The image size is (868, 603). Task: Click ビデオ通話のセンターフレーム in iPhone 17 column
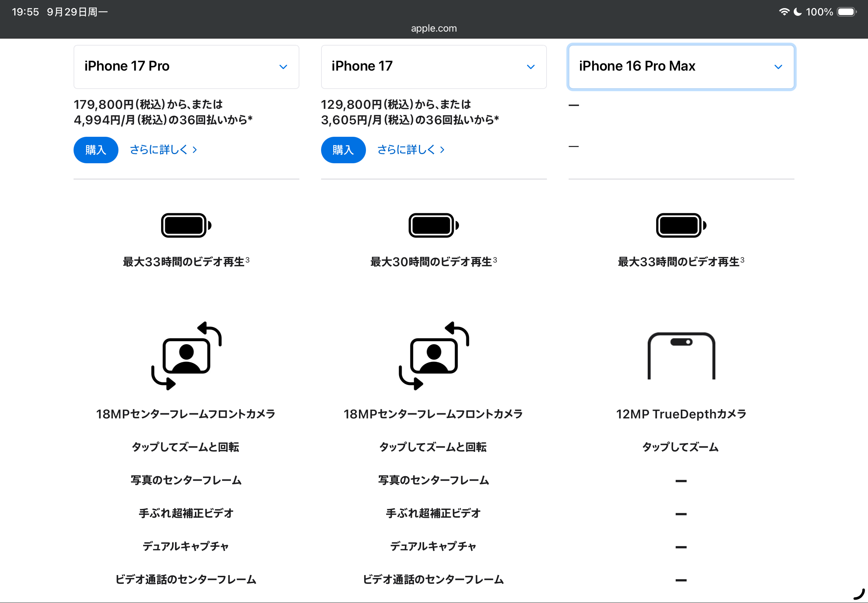pyautogui.click(x=433, y=579)
